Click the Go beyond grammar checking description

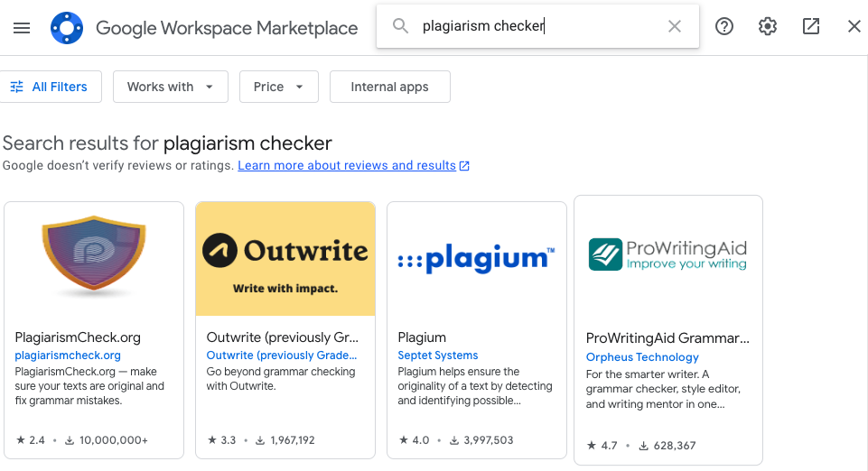[x=281, y=379]
